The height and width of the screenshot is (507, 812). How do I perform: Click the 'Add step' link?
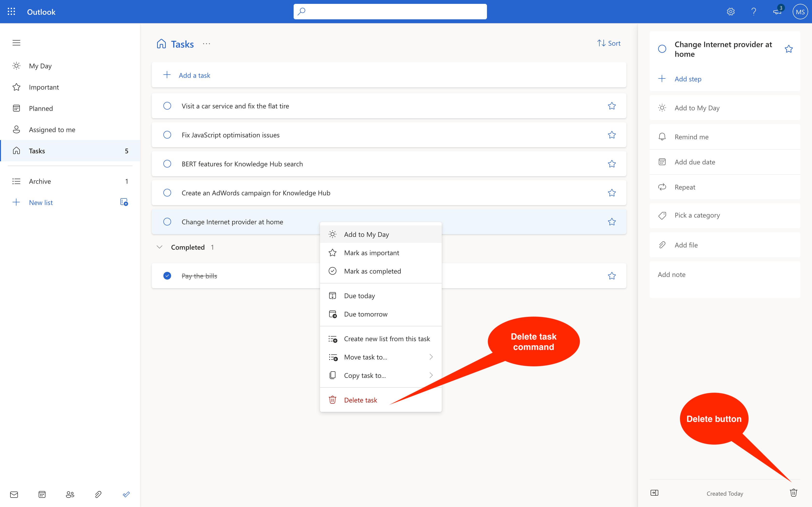click(x=688, y=79)
